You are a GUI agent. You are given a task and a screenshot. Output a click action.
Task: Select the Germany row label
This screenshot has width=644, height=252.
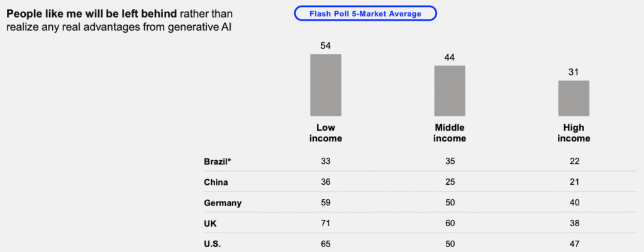tap(223, 203)
